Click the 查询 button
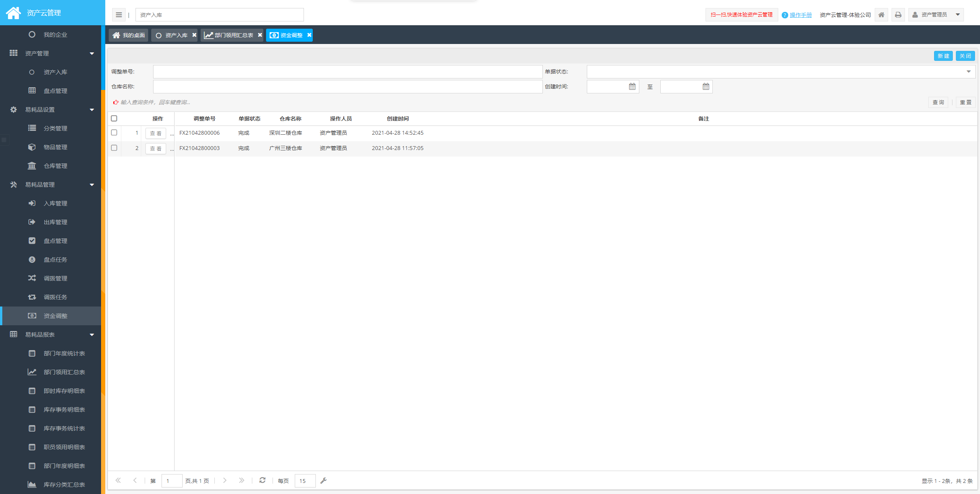 tap(938, 103)
